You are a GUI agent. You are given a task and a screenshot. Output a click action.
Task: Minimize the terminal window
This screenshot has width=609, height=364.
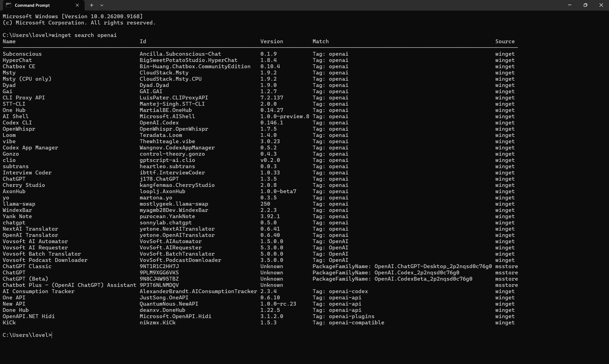[x=570, y=5]
